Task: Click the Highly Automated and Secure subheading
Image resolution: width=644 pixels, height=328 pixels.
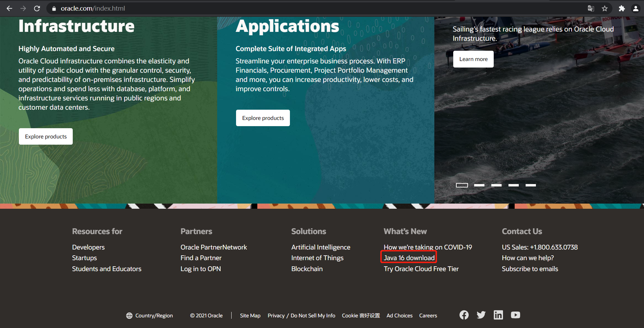Action: click(67, 49)
